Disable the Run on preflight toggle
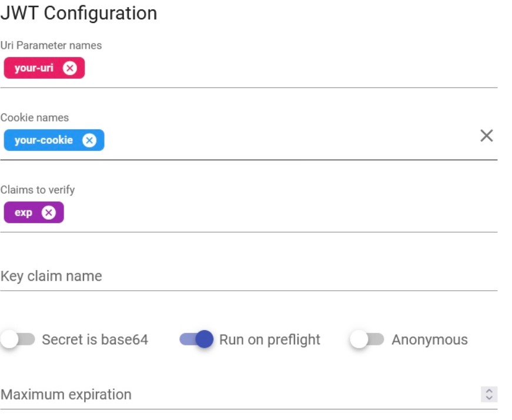512x420 pixels. click(196, 340)
